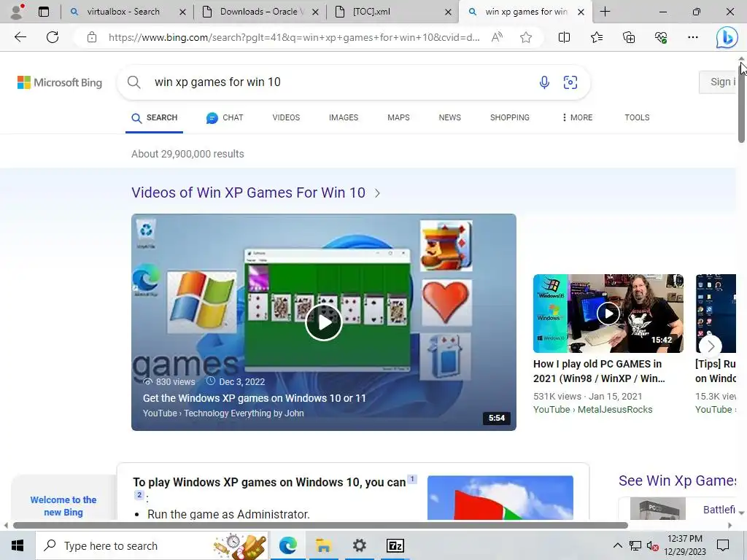
Task: Open Videos of Win XP Games For Win 10
Action: [255, 192]
